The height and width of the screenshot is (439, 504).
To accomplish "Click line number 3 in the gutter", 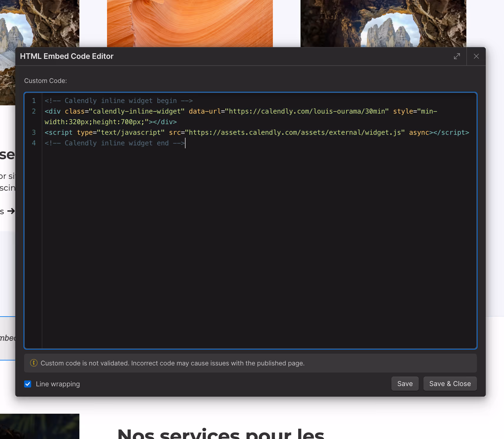I will pyautogui.click(x=34, y=132).
